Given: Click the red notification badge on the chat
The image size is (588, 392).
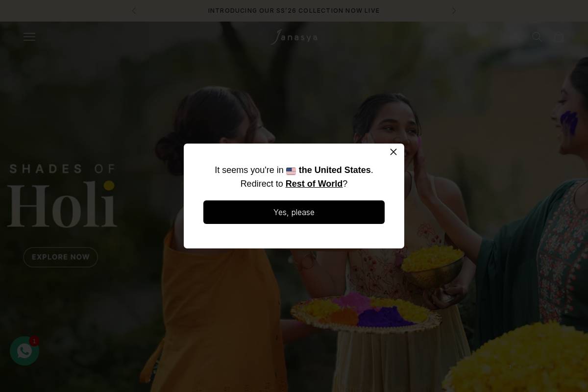Looking at the screenshot, I should (34, 341).
